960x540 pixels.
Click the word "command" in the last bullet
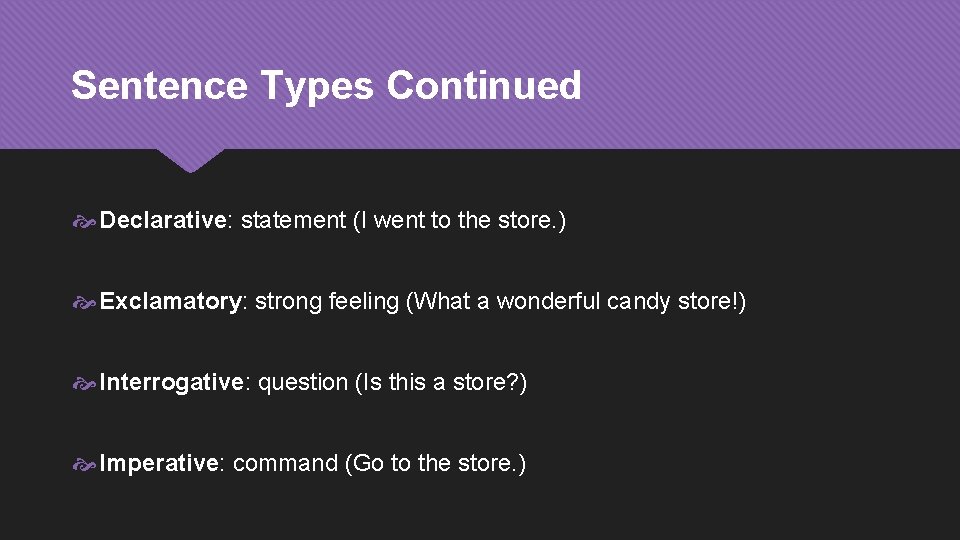(285, 464)
